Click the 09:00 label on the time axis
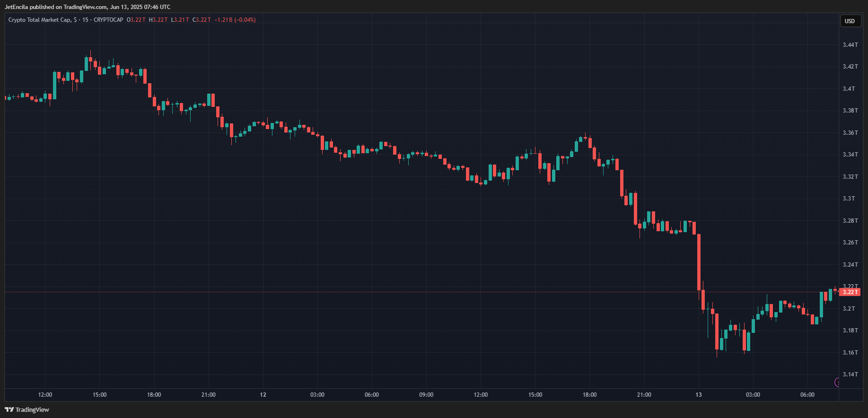868x418 pixels. (x=426, y=395)
